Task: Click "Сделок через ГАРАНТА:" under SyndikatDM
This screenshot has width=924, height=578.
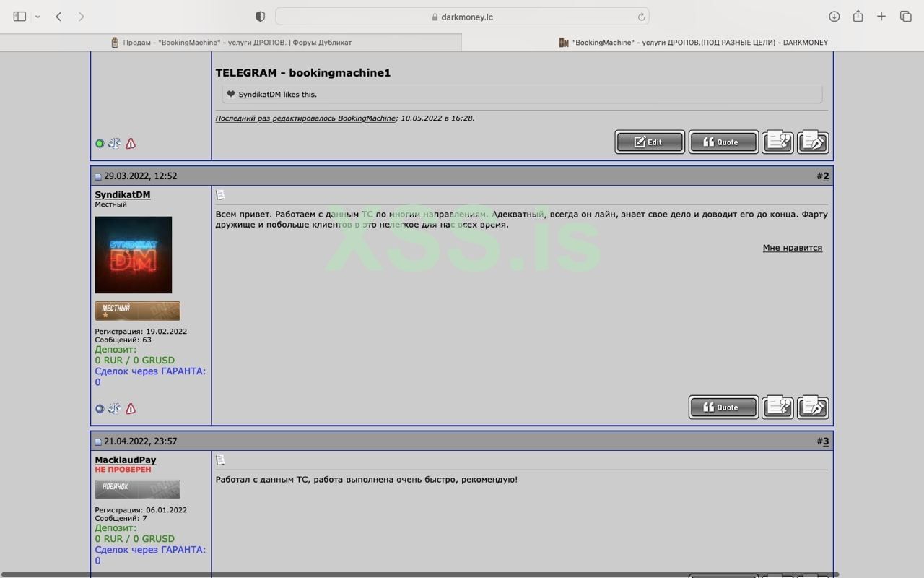Action: pyautogui.click(x=150, y=371)
